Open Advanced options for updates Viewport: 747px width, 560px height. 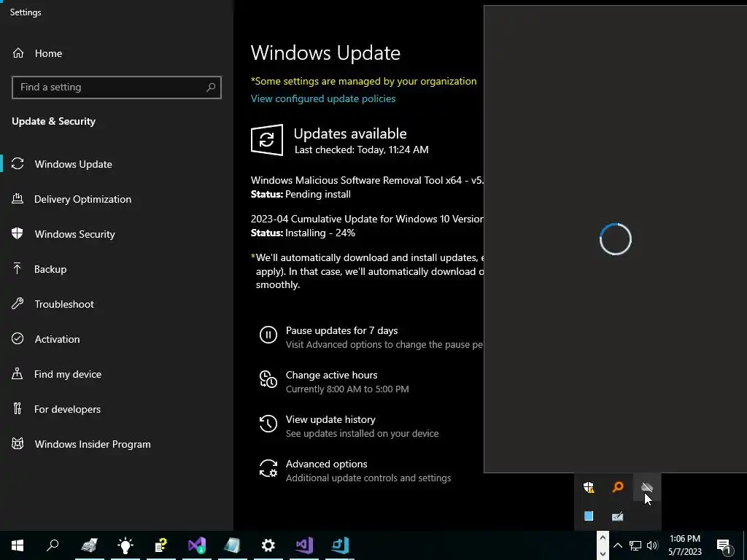[x=326, y=464]
